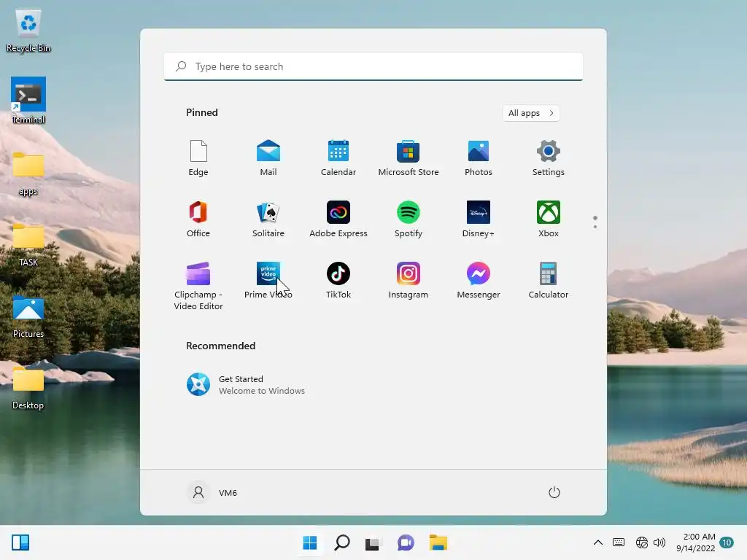The height and width of the screenshot is (560, 747).
Task: Open the clock showing 2:00 AM
Action: (x=695, y=542)
